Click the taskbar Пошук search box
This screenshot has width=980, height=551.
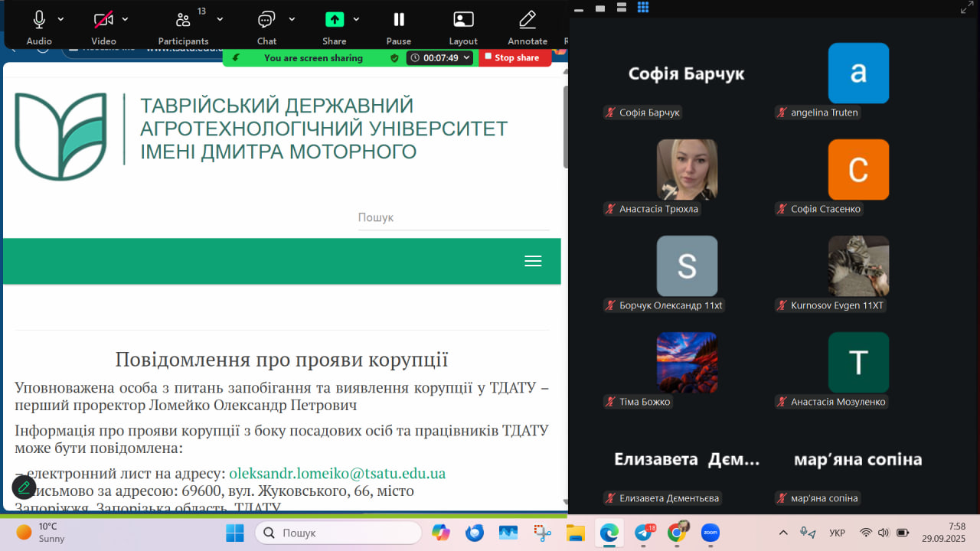coord(338,533)
